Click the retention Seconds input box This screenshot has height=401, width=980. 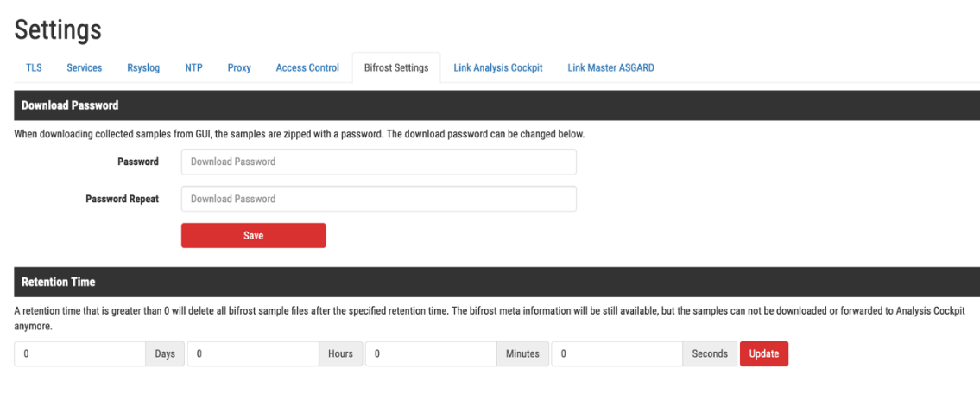617,353
